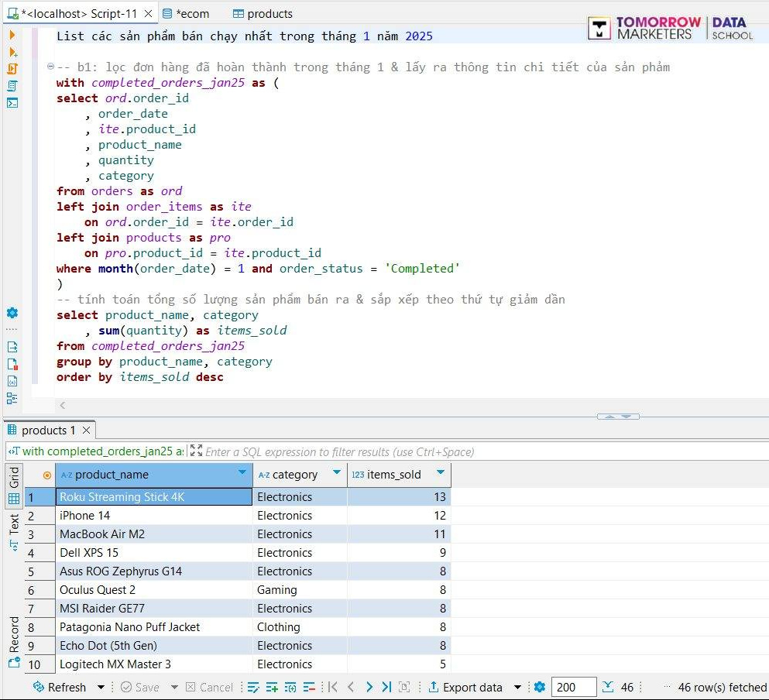Click the Tomorrow Marketers logo
Image resolution: width=769 pixels, height=700 pixels.
pyautogui.click(x=671, y=28)
